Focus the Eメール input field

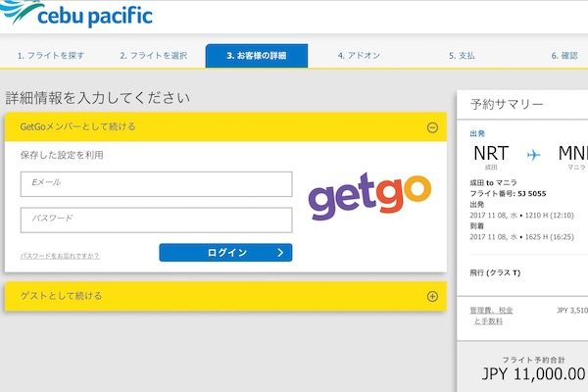click(x=157, y=184)
